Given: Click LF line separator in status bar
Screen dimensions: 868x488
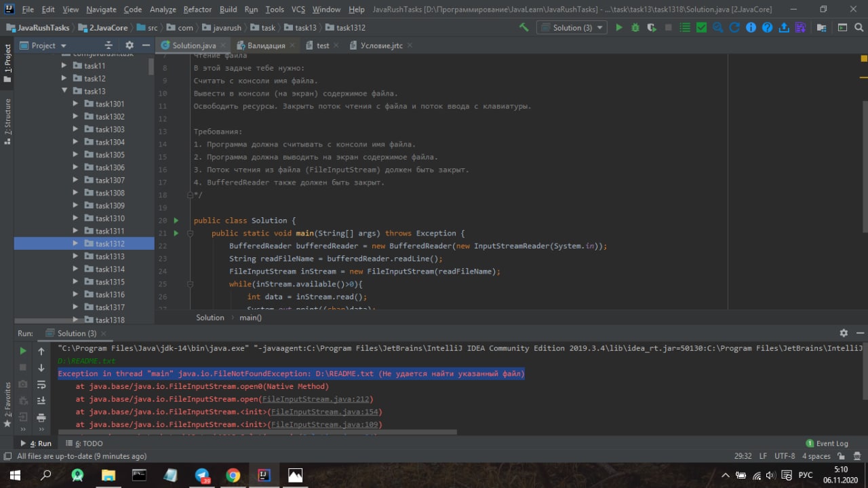Looking at the screenshot, I should (763, 456).
